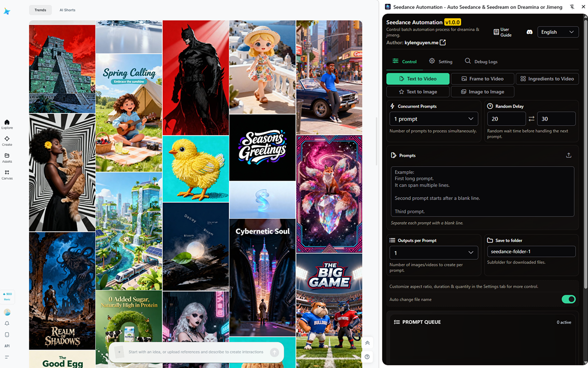Select the Text to Image mode
The height and width of the screenshot is (368, 588).
pos(418,92)
